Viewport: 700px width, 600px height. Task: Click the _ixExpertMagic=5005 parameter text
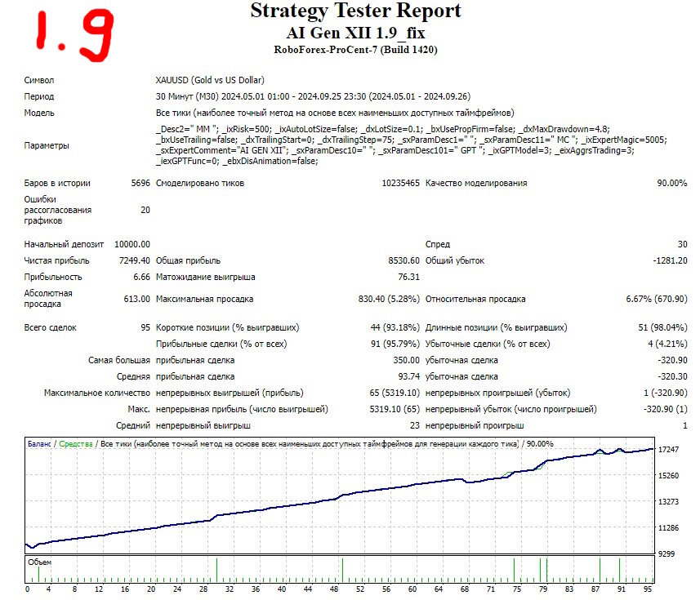624,140
